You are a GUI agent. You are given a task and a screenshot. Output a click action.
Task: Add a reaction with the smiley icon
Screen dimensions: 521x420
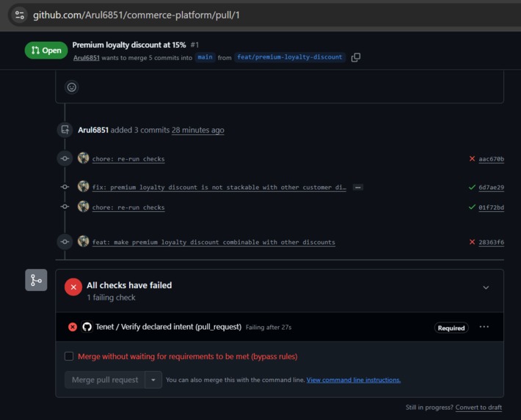(x=72, y=87)
